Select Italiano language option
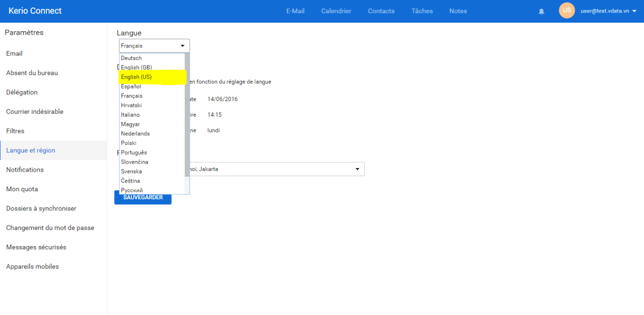This screenshot has width=644, height=315. point(130,115)
